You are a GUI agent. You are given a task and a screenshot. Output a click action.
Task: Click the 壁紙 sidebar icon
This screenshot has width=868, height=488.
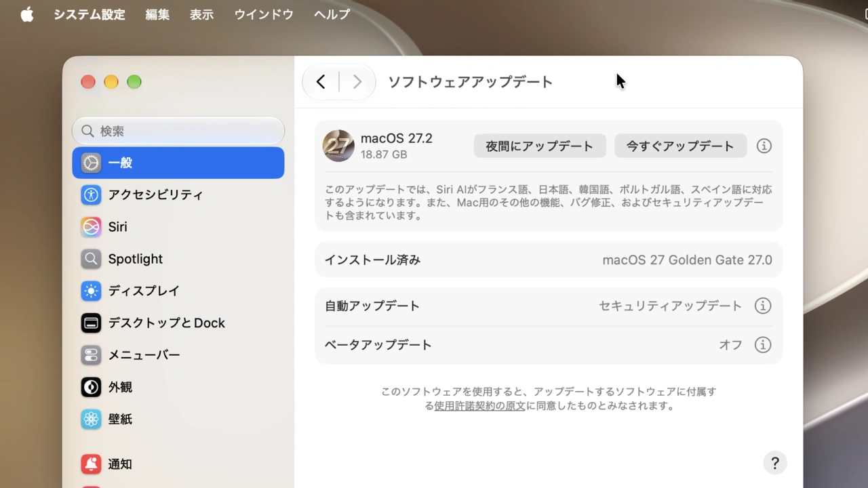coord(91,420)
